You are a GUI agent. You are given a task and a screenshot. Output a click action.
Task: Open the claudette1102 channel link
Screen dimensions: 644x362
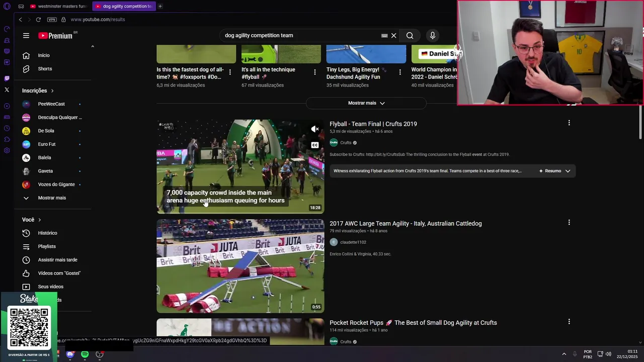click(x=353, y=242)
